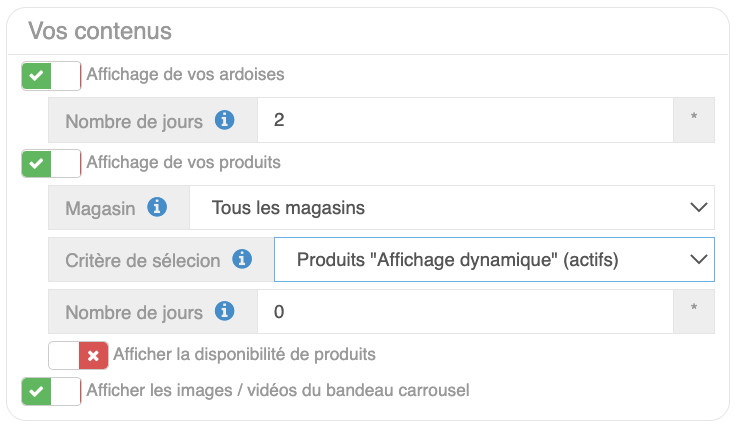The width and height of the screenshot is (736, 430).
Task: Click produits Nombre de jours field showing 0
Action: tap(465, 312)
